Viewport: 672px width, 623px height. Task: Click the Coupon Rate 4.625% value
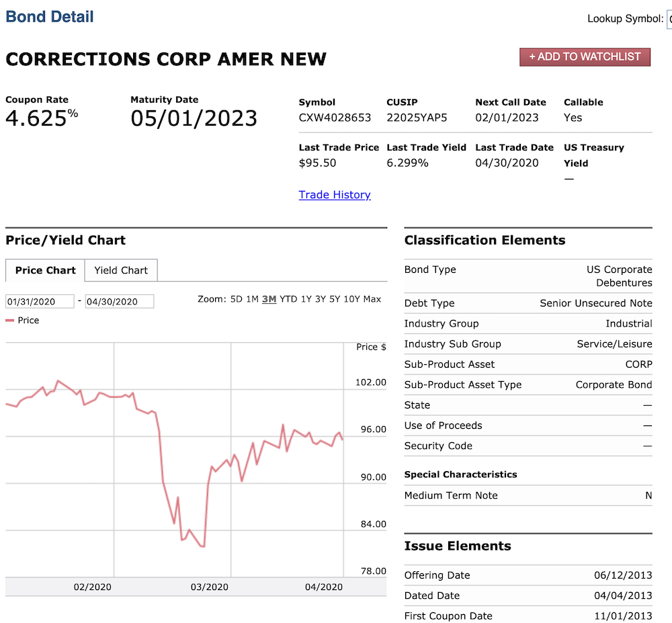coord(42,118)
